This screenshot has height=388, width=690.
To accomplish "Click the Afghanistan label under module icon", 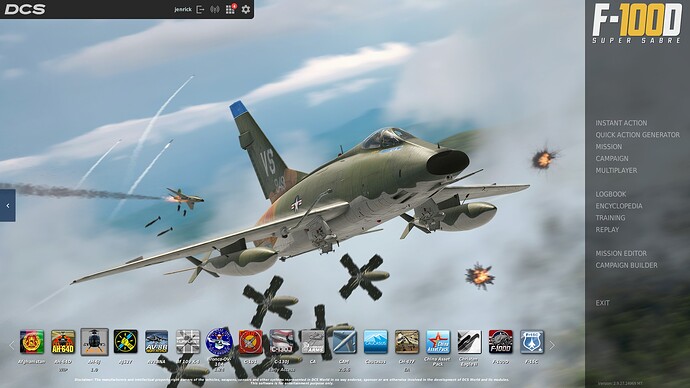I will pyautogui.click(x=32, y=362).
